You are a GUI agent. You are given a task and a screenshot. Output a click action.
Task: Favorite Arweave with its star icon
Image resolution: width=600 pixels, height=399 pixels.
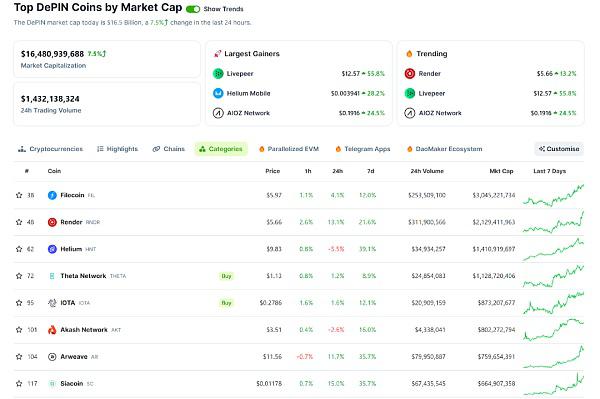coord(19,357)
